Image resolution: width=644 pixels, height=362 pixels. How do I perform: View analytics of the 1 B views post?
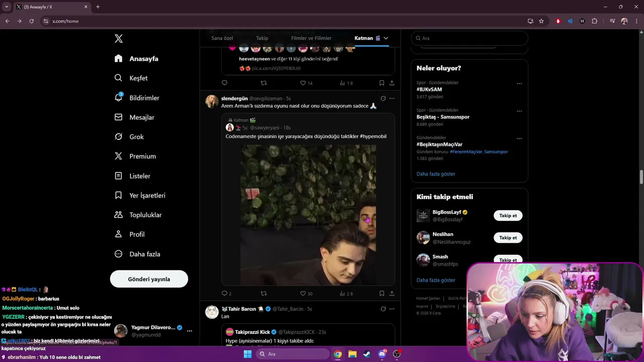pos(346,83)
